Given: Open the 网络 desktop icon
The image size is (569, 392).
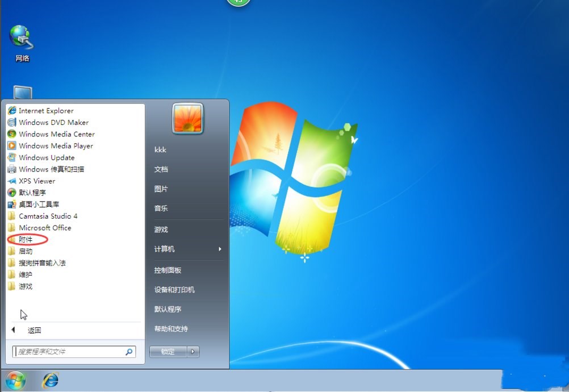Looking at the screenshot, I should point(22,43).
